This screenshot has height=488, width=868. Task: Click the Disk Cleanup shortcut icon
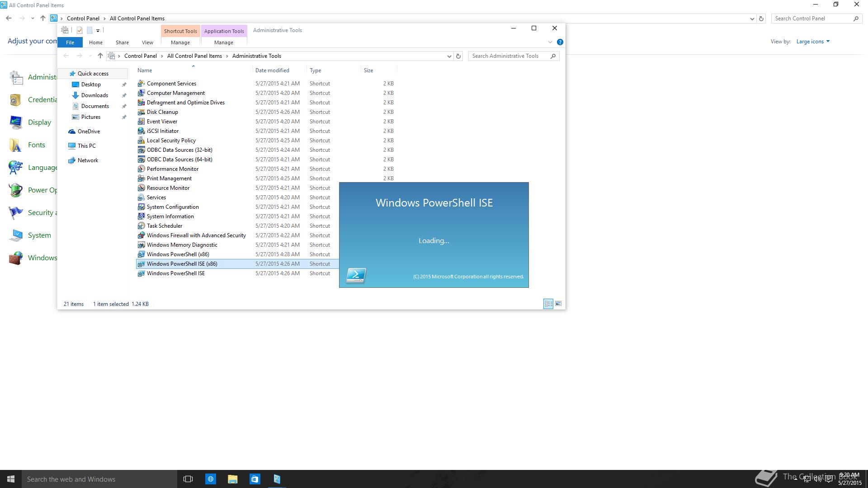(x=141, y=112)
